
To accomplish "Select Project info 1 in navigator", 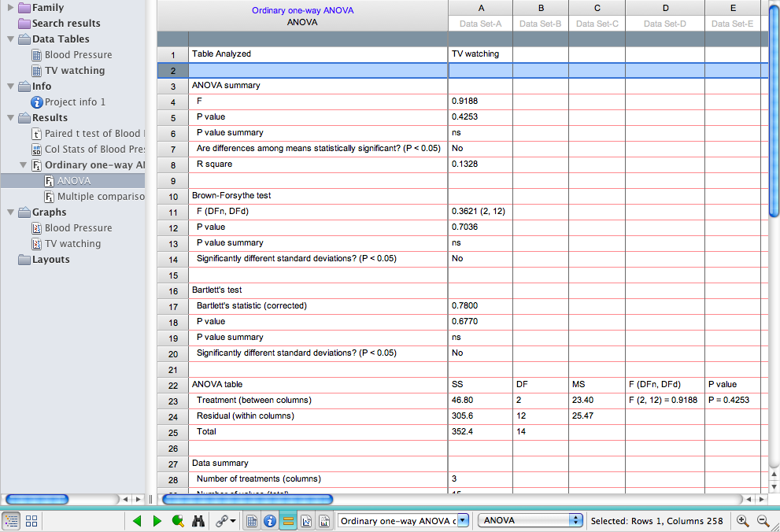I will 75,102.
